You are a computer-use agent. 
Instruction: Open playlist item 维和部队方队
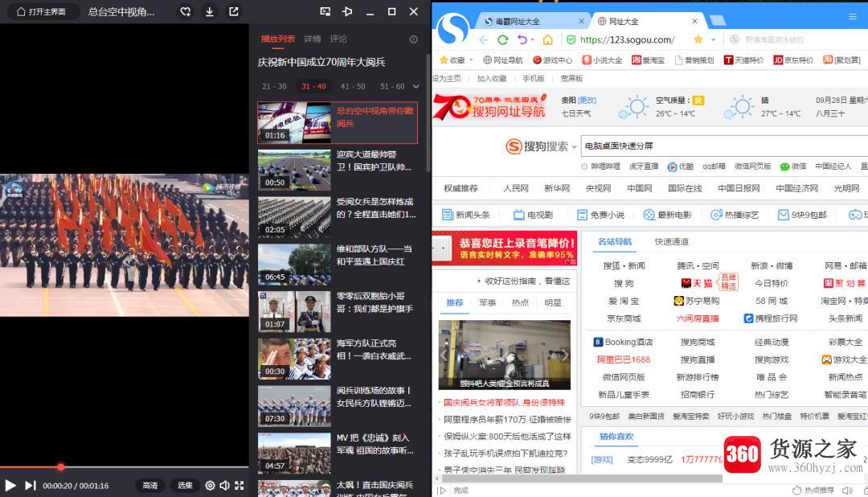coord(338,265)
